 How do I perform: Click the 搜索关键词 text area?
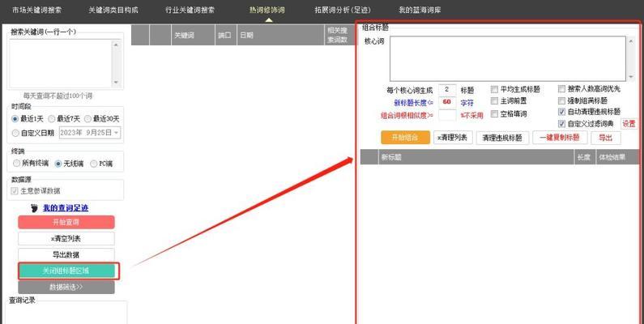click(61, 64)
